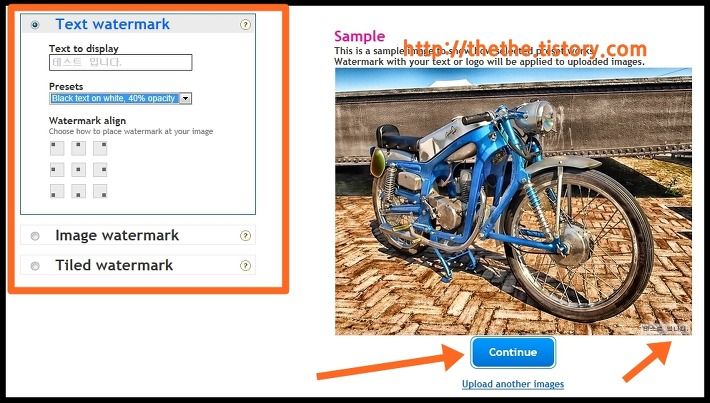Viewport: 710px width, 403px height.
Task: Select the Image watermark radio button
Action: click(35, 236)
